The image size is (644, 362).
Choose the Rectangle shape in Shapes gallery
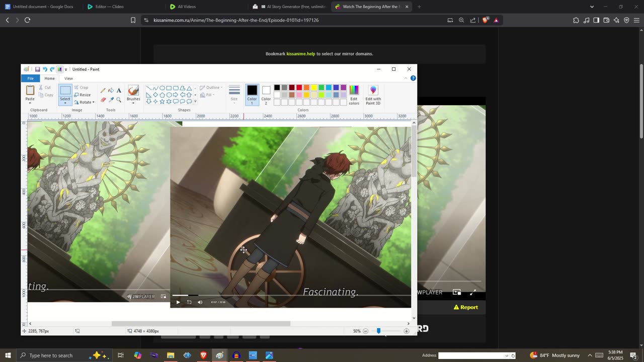click(169, 88)
